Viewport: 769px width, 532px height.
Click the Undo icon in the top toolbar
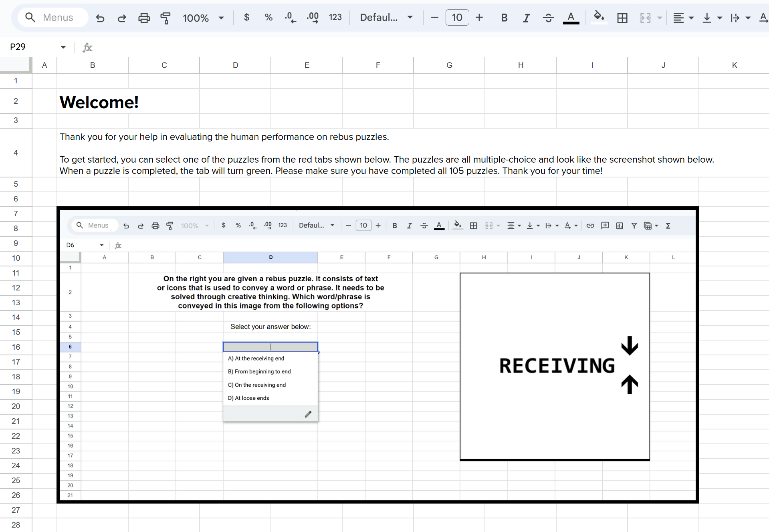tap(100, 18)
